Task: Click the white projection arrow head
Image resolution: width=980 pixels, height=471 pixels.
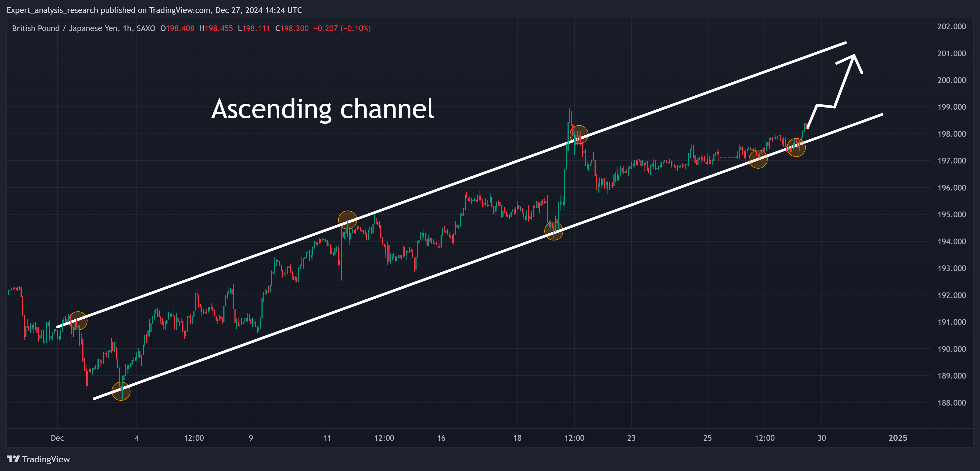Action: [x=850, y=63]
